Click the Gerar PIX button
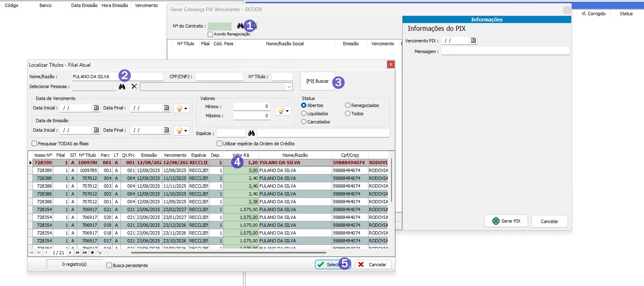The height and width of the screenshot is (286, 644). click(506, 221)
